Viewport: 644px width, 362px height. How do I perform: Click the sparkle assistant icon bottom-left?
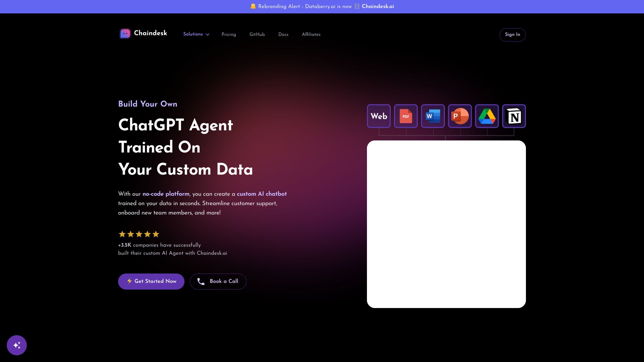click(17, 345)
